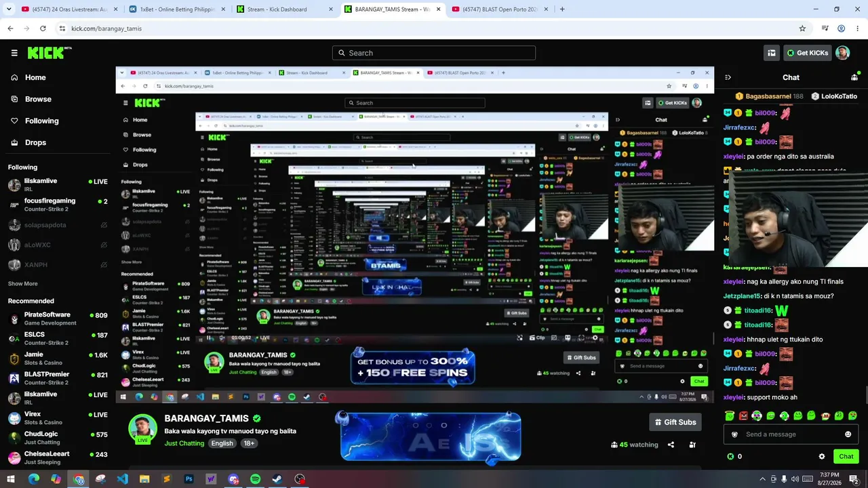
Task: Open the Chrome three-dot menu
Action: point(858,28)
